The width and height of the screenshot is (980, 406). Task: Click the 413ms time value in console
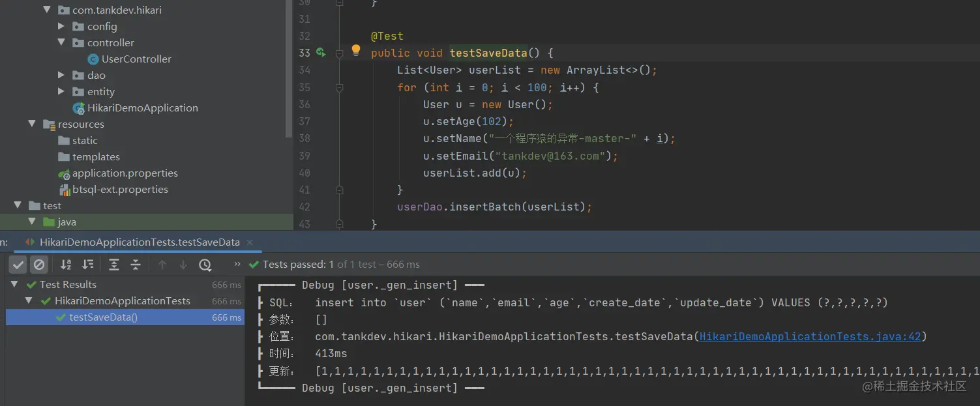pyautogui.click(x=331, y=353)
